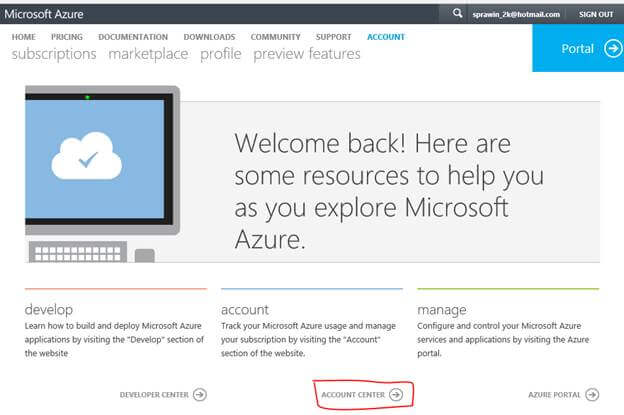Select the Account menu item
The image size is (624, 415).
point(386,37)
